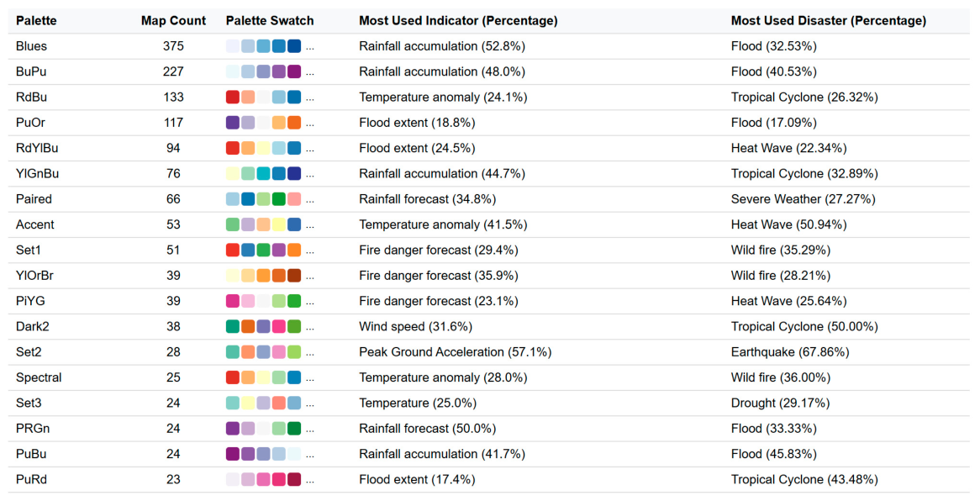Screen dimensions: 980x501
Task: Select the Earthquake (67.86%) cell
Action: 790,352
